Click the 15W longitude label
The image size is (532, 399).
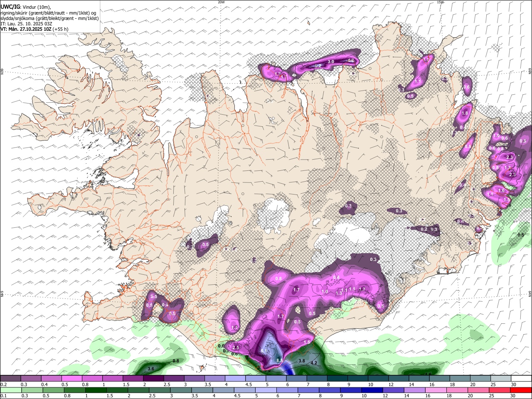pyautogui.click(x=440, y=2)
